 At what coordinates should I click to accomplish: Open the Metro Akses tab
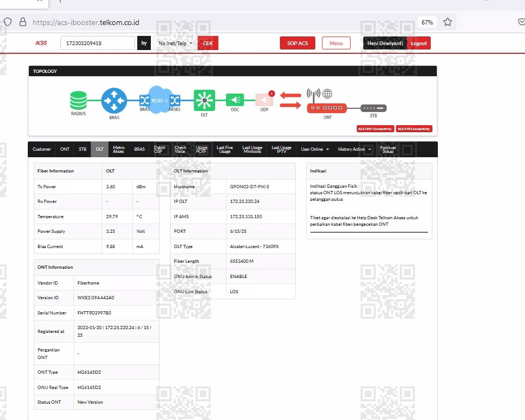[x=119, y=149]
